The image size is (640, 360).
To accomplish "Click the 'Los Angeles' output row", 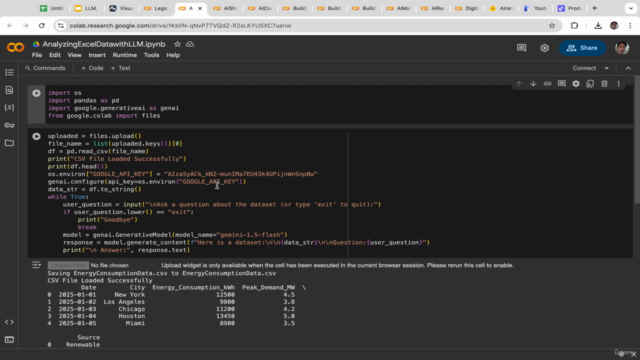I will pos(171,302).
